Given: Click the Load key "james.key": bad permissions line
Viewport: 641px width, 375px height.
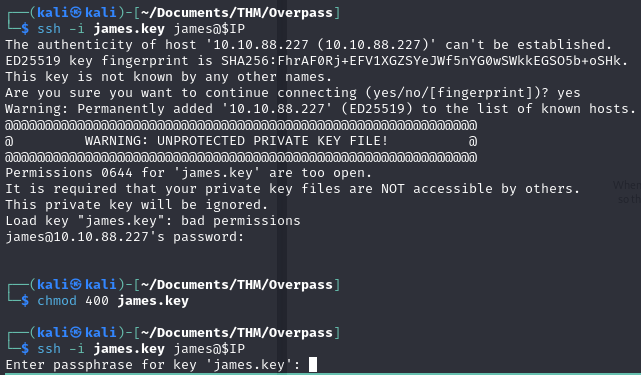Looking at the screenshot, I should [x=153, y=221].
